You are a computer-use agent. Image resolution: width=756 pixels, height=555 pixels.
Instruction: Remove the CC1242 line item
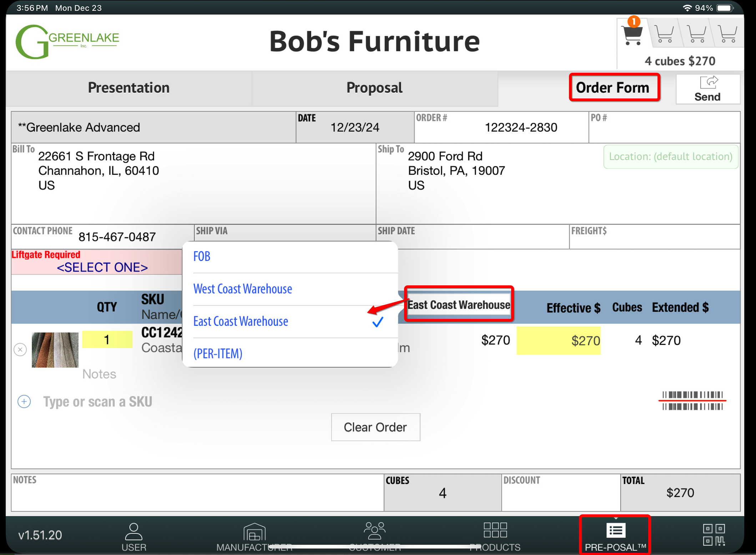(20, 350)
